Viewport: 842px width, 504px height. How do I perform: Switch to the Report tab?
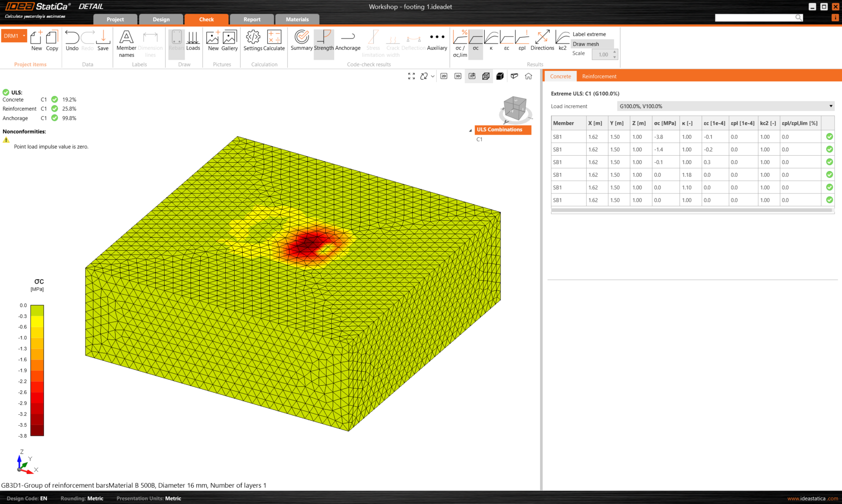point(252,19)
